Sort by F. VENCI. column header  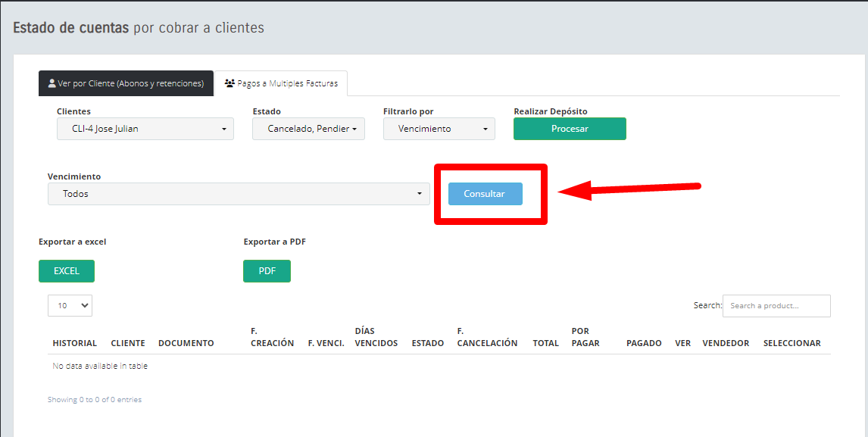[x=326, y=343]
